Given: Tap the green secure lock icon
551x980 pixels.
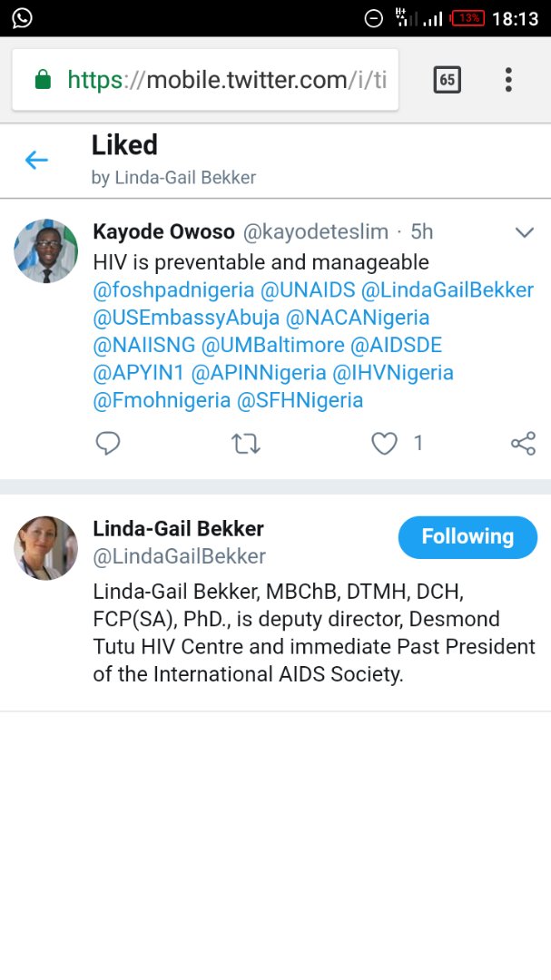Looking at the screenshot, I should [43, 81].
